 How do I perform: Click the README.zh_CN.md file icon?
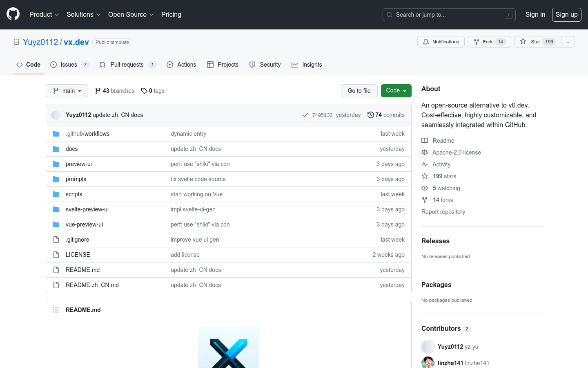pos(56,285)
